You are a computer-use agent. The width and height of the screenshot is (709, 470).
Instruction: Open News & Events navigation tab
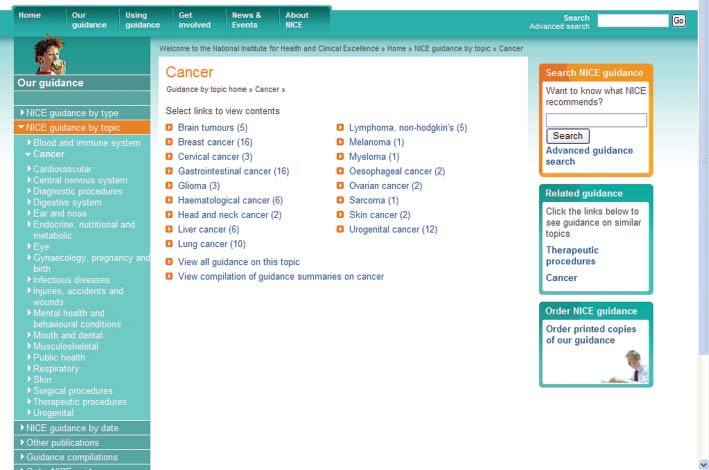click(246, 20)
